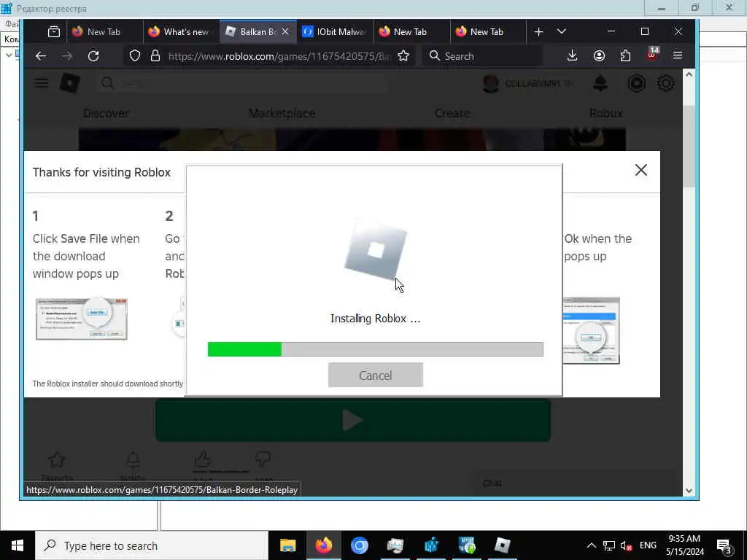The image size is (747, 560).
Task: Open the tracking protection shield icon
Action: click(135, 55)
